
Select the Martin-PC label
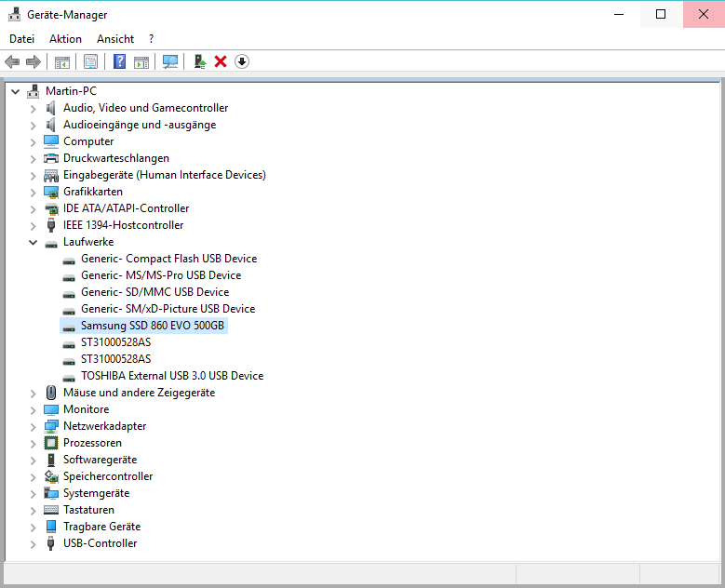pyautogui.click(x=71, y=91)
